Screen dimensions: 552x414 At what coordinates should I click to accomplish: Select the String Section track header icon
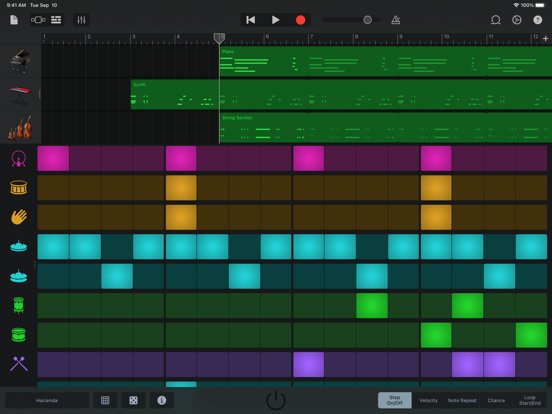tap(20, 127)
